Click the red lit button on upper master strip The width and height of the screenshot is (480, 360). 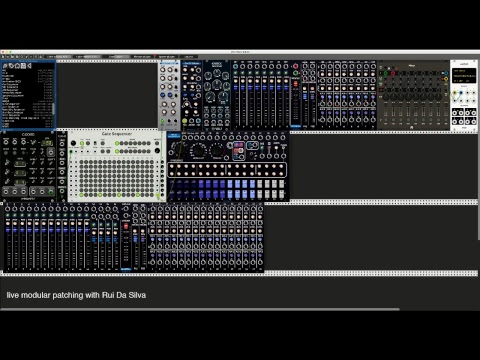(295, 84)
